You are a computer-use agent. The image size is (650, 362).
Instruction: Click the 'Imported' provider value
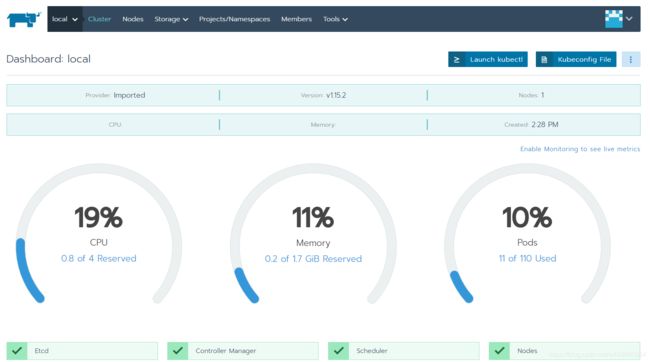coord(129,95)
